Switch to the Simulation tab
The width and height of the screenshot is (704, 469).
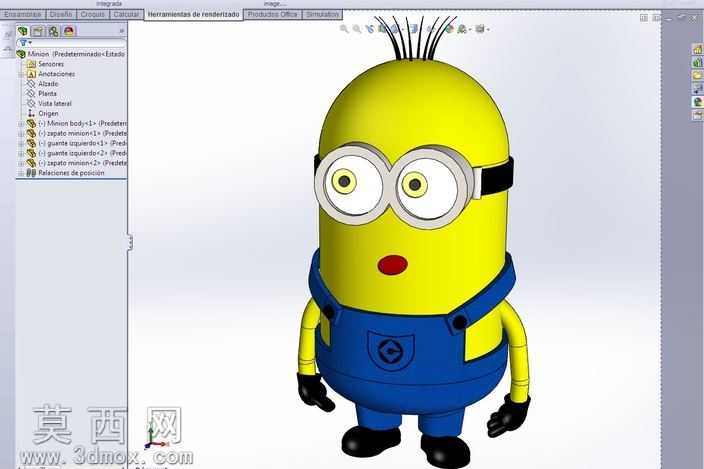[x=322, y=14]
